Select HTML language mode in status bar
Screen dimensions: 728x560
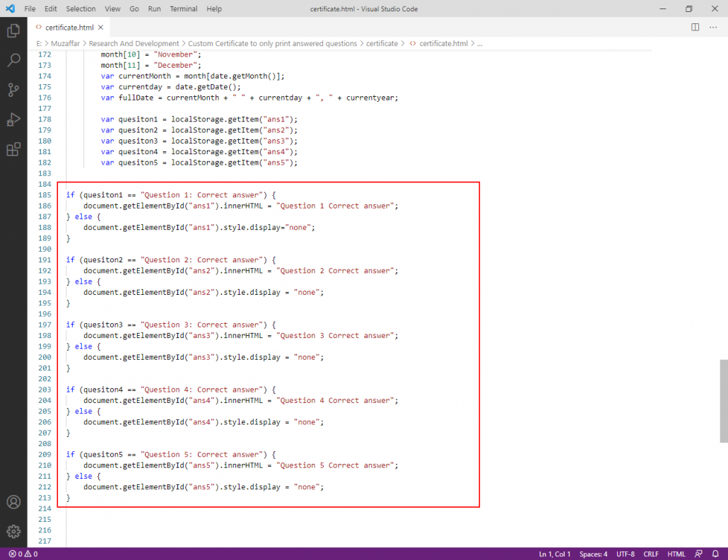pos(676,554)
